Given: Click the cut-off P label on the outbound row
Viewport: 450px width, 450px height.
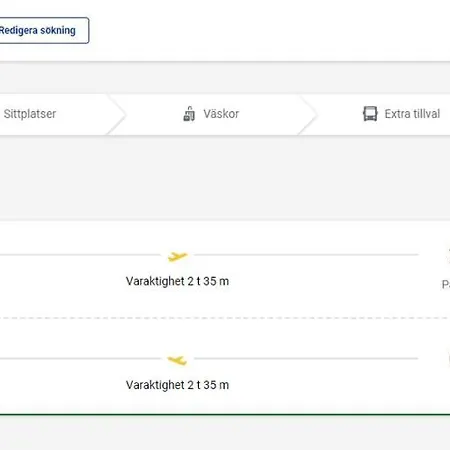Looking at the screenshot, I should point(446,284).
